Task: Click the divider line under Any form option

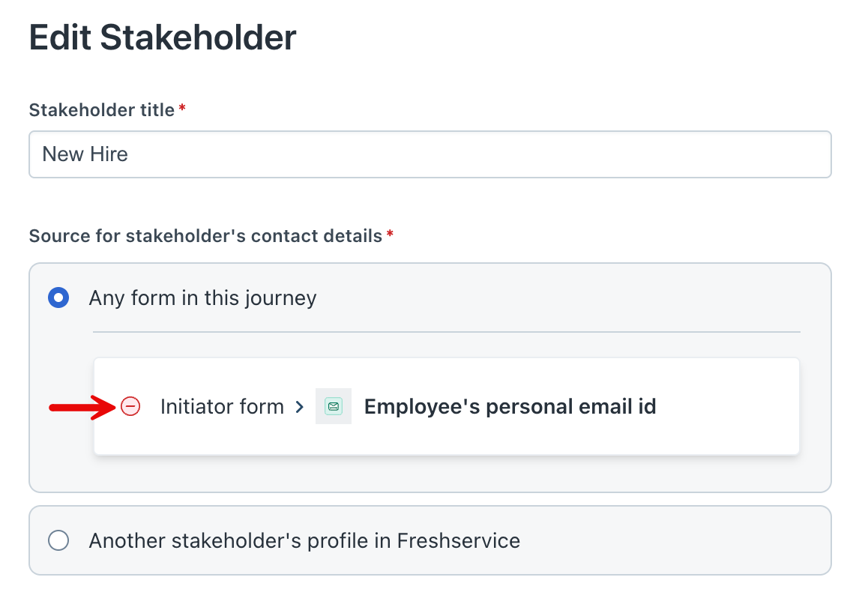Action: click(447, 332)
